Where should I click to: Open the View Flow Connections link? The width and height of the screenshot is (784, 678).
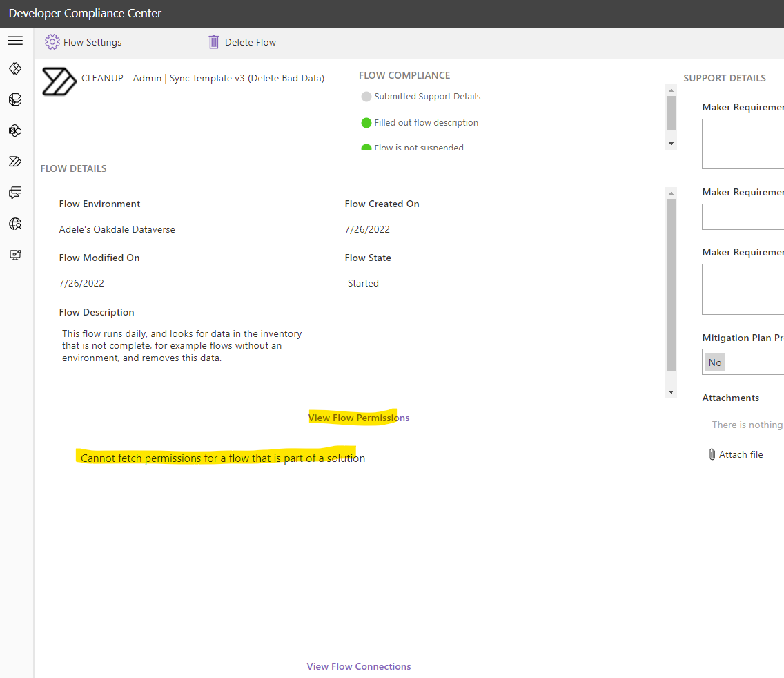point(358,666)
